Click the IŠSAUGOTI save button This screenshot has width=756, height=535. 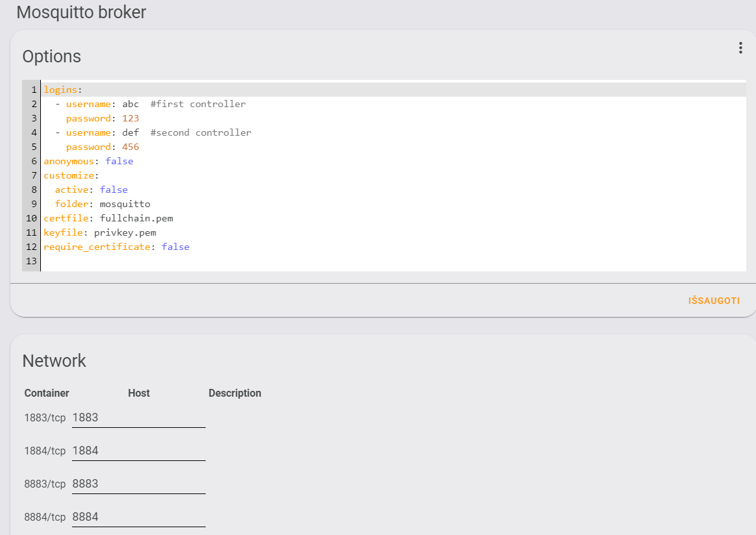point(713,301)
